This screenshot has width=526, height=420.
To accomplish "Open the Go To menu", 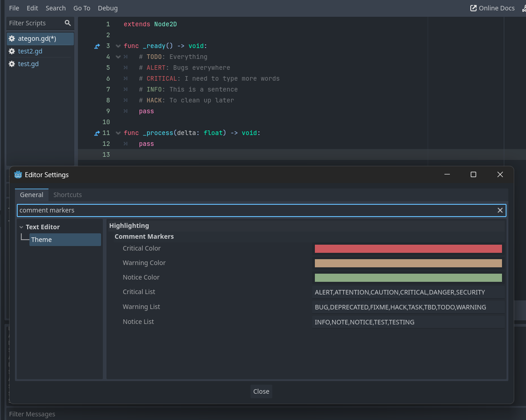I will tap(82, 8).
